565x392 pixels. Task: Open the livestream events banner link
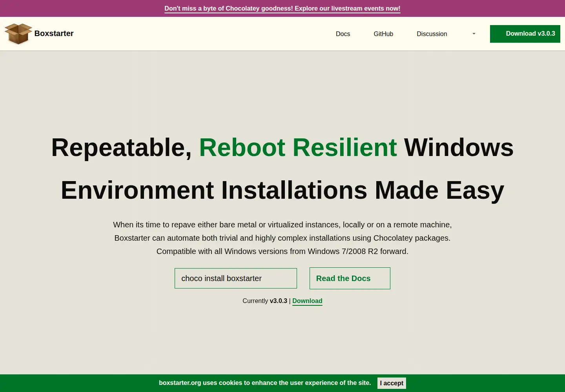point(282,9)
